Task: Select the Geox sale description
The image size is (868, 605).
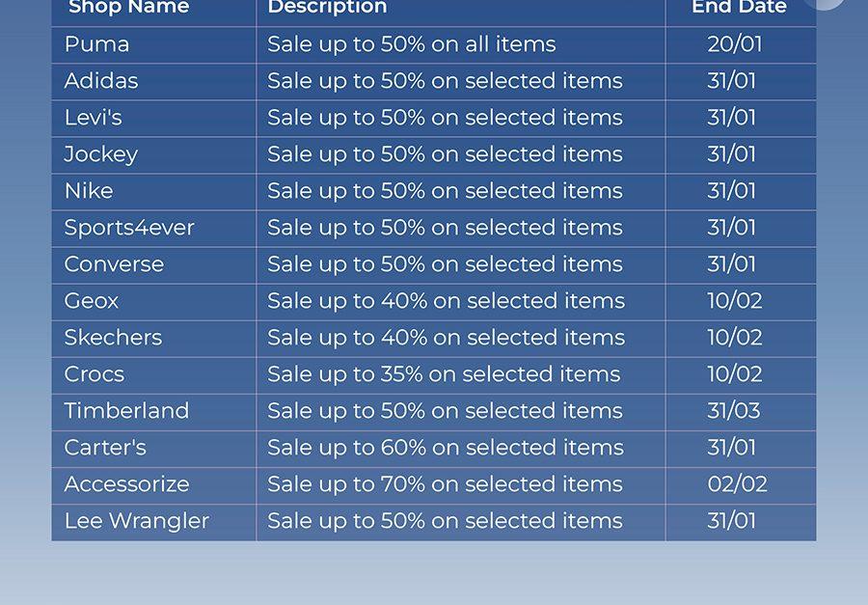Action: point(446,301)
